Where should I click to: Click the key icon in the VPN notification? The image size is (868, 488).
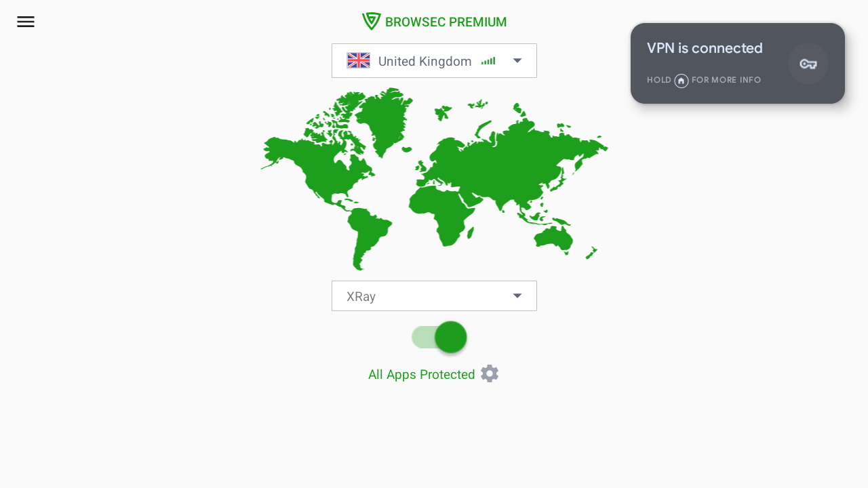(x=808, y=63)
